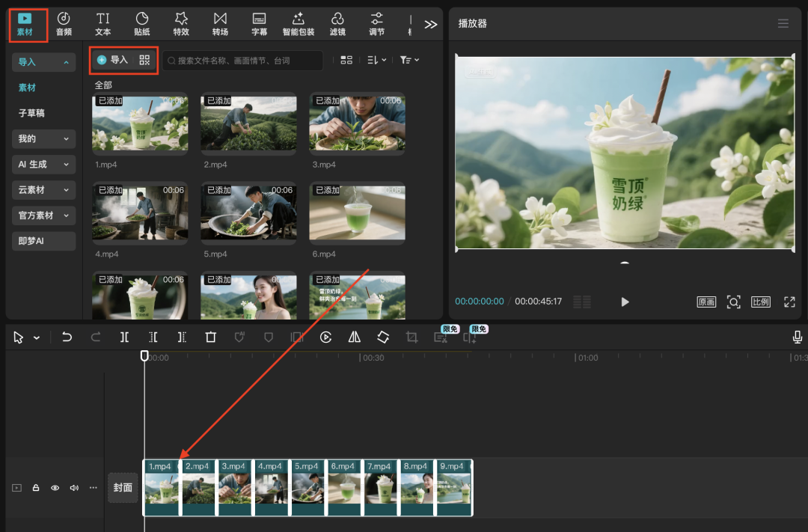
Task: Click the undo arrow in timeline toolbar
Action: (67, 337)
